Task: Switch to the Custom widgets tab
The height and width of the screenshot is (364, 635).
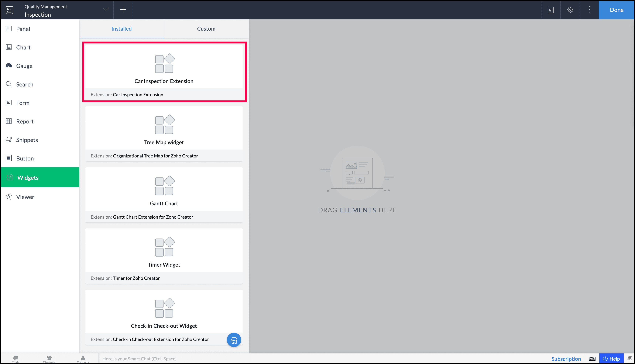Action: tap(206, 29)
